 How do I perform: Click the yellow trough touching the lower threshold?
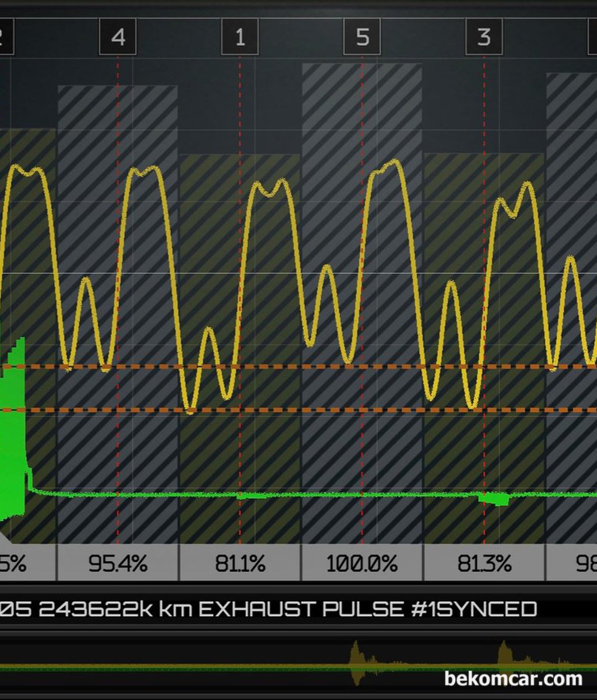click(x=190, y=409)
